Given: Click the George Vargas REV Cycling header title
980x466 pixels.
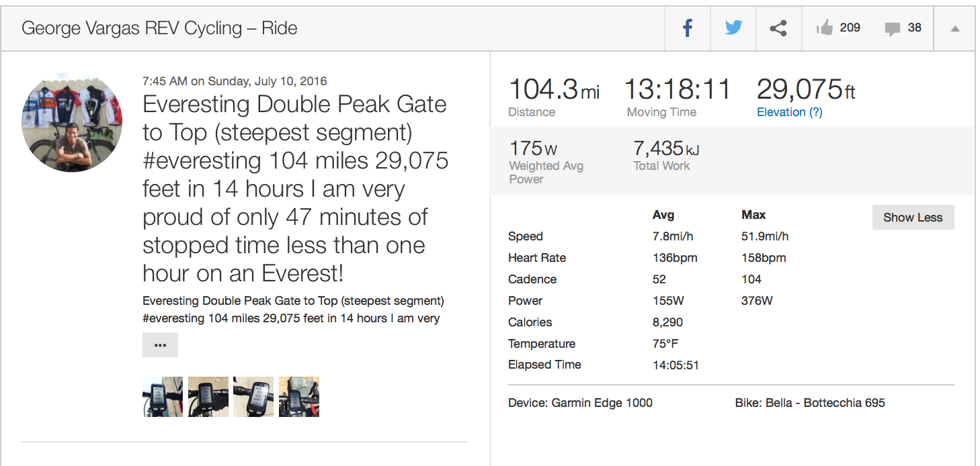Looking at the screenshot, I should click(159, 28).
